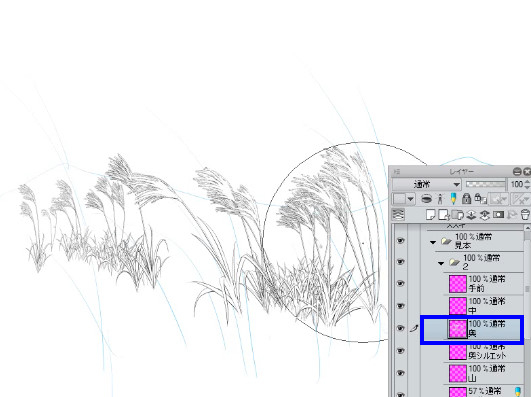
Task: Click the new raster layer icon
Action: click(431, 214)
